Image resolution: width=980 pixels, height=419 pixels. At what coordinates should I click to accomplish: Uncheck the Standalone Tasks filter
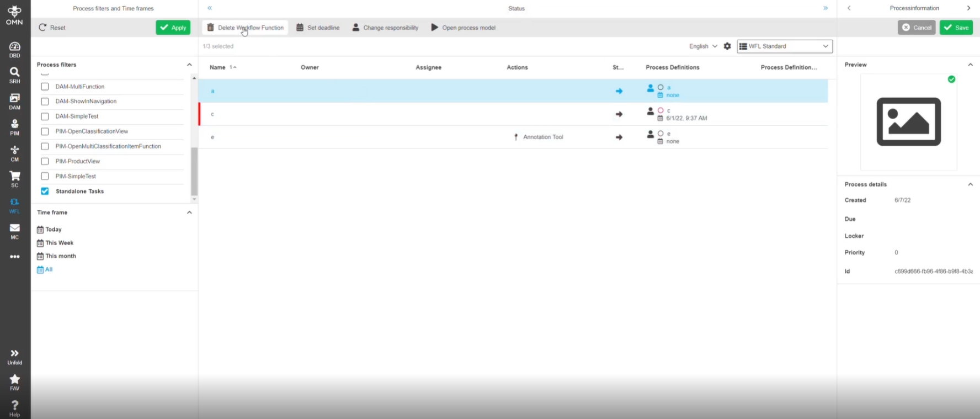tap(45, 191)
